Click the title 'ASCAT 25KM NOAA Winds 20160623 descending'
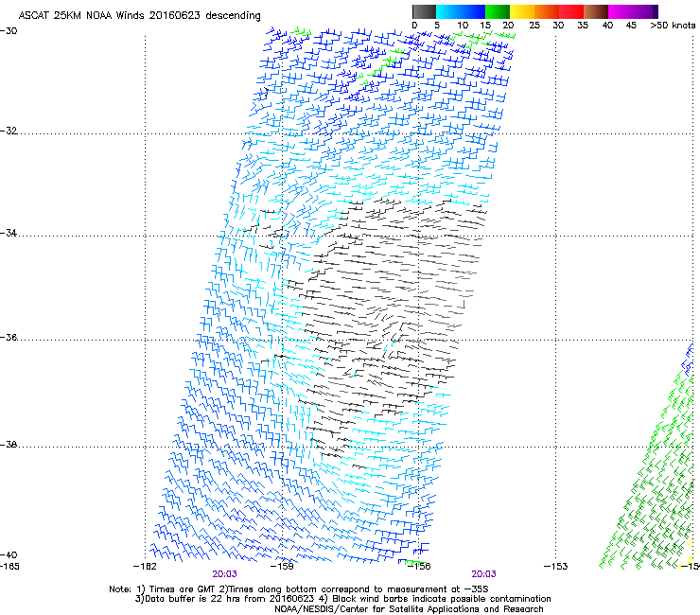 tap(139, 16)
